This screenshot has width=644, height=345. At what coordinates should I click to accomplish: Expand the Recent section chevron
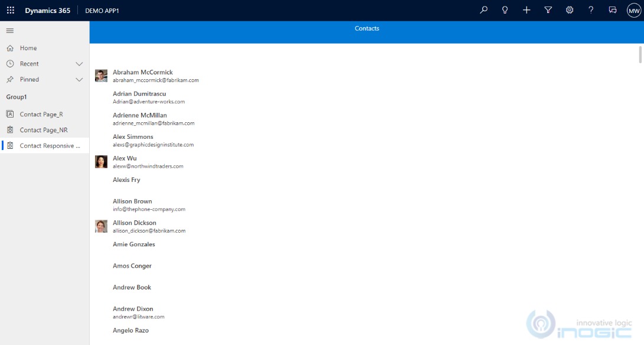79,64
